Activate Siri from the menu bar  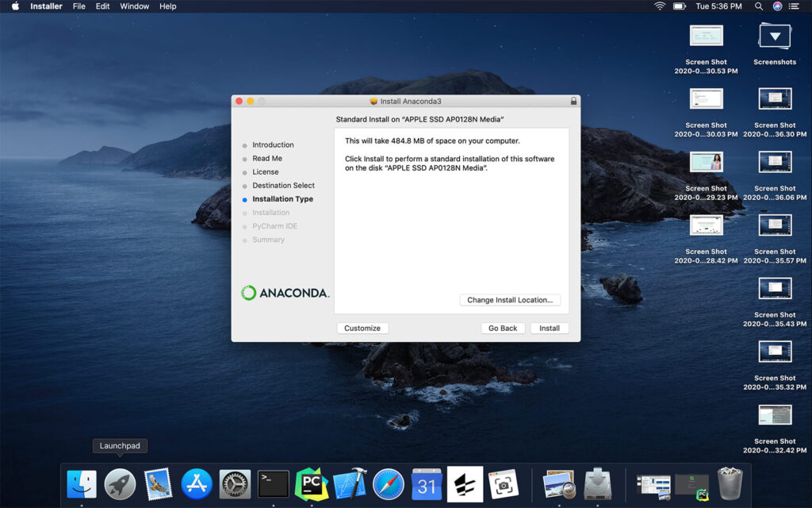tap(777, 6)
